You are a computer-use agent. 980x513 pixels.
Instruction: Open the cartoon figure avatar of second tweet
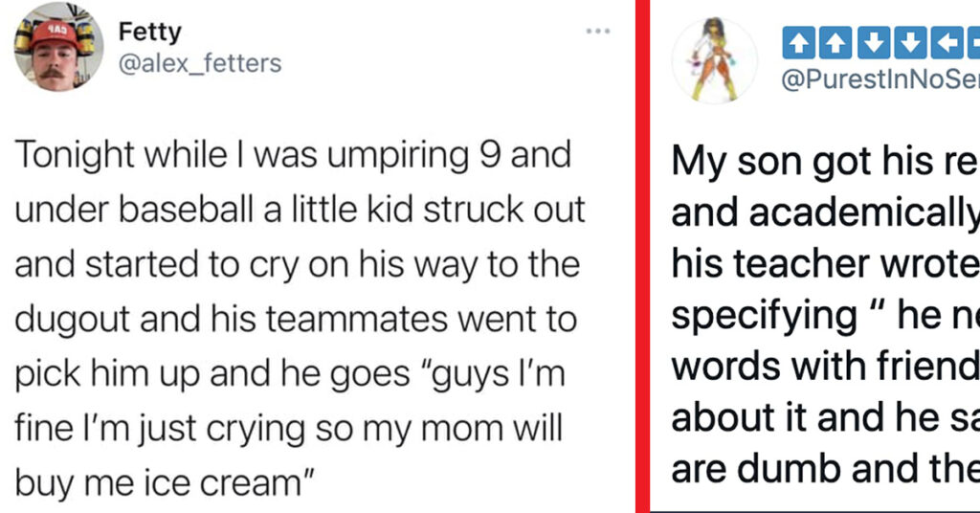tap(714, 60)
